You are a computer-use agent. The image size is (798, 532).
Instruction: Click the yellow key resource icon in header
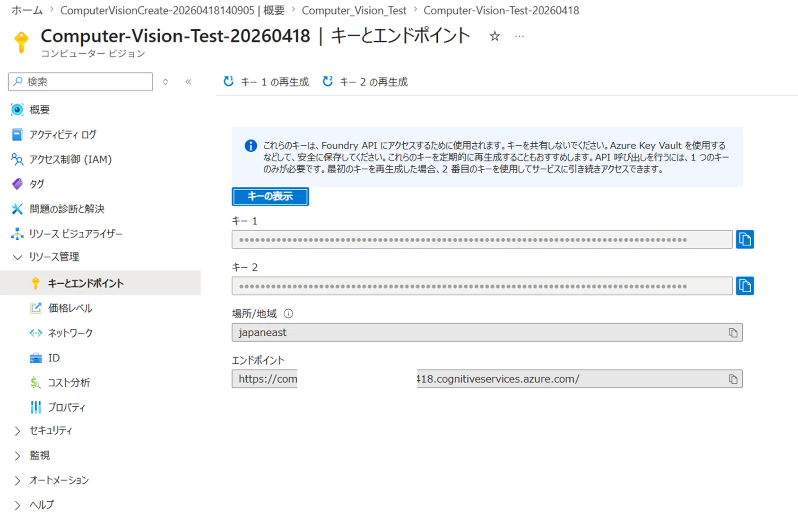pyautogui.click(x=21, y=42)
